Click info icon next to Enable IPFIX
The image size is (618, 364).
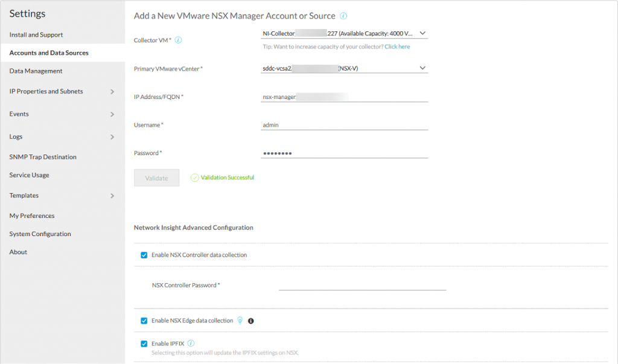point(191,343)
